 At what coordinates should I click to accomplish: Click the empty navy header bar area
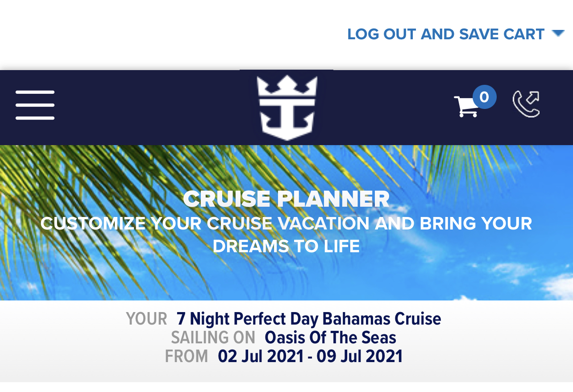(147, 108)
